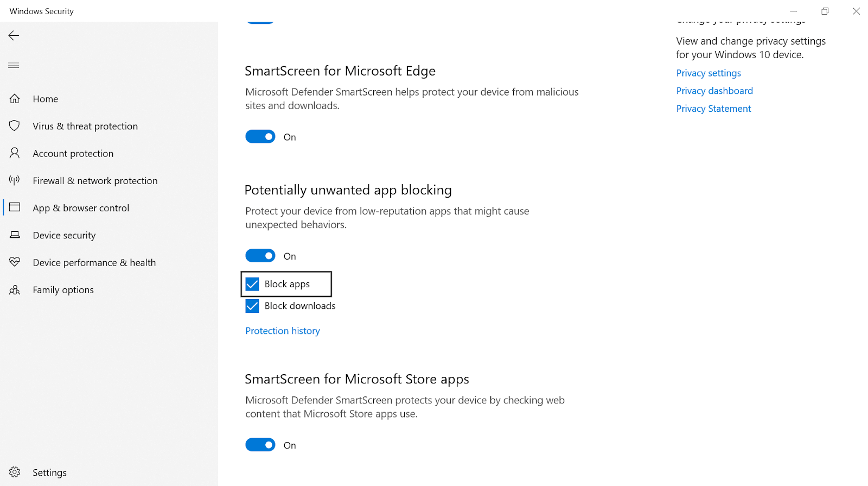The image size is (868, 486).
Task: Toggle SmartScreen for Microsoft Store apps switch
Action: coord(260,445)
